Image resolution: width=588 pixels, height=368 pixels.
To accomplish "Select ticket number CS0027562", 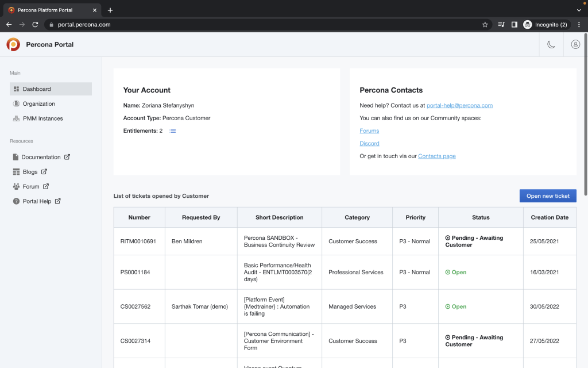I will click(x=136, y=307).
